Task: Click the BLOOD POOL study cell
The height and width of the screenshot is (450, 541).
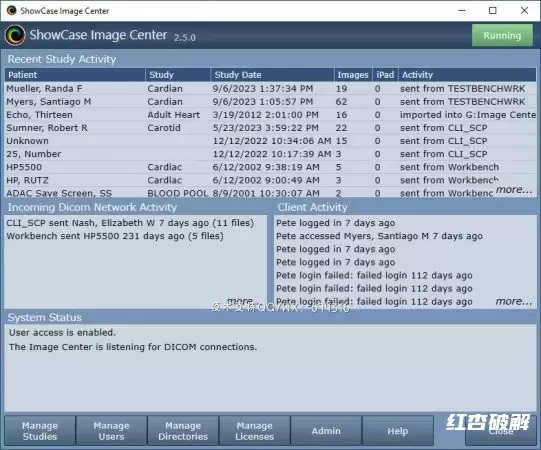Action: pos(178,193)
